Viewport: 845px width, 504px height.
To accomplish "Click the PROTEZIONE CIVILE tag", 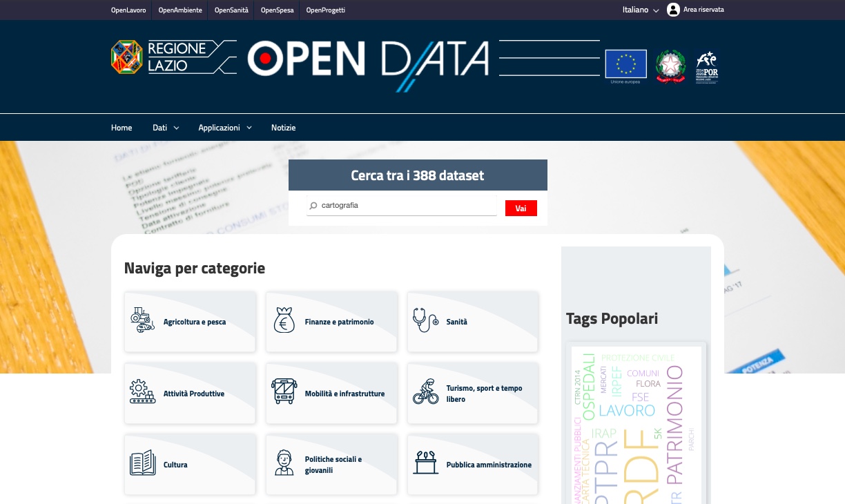I will (x=638, y=358).
